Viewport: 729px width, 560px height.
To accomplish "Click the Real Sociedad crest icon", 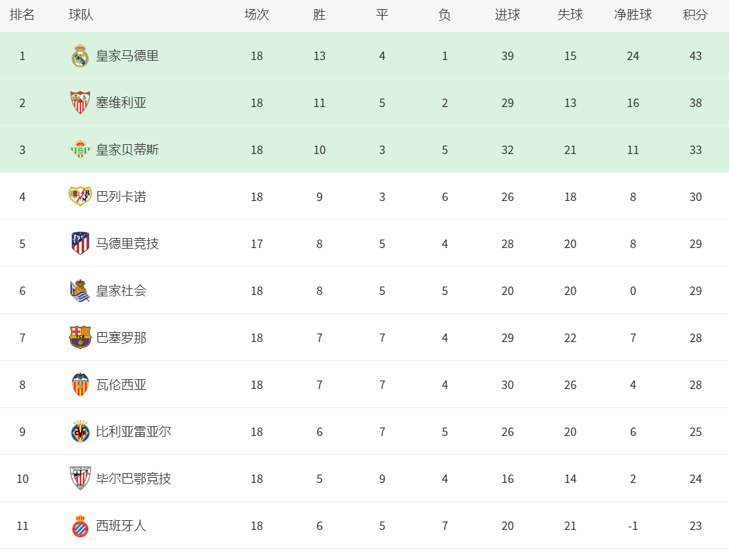I will click(x=80, y=290).
